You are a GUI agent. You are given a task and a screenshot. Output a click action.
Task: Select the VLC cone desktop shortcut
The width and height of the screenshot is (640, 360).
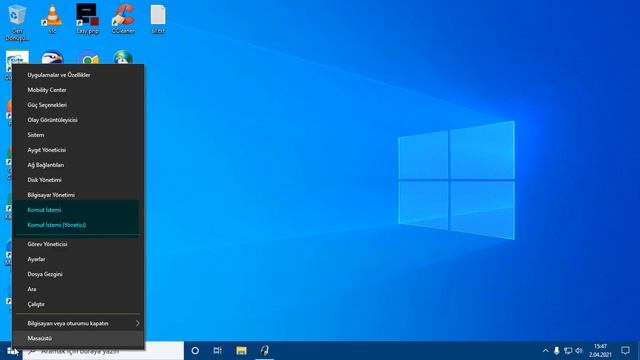click(52, 19)
